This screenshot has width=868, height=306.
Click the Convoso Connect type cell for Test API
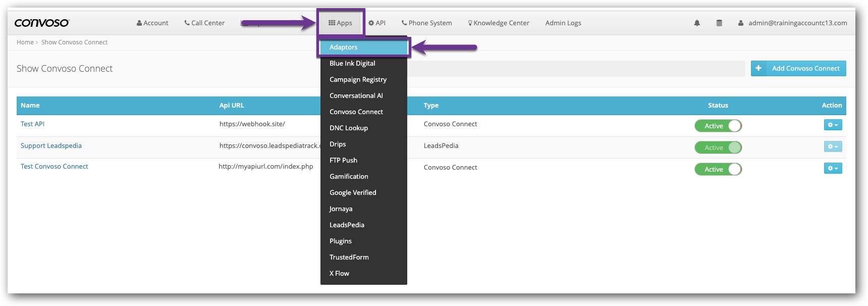[x=450, y=124]
